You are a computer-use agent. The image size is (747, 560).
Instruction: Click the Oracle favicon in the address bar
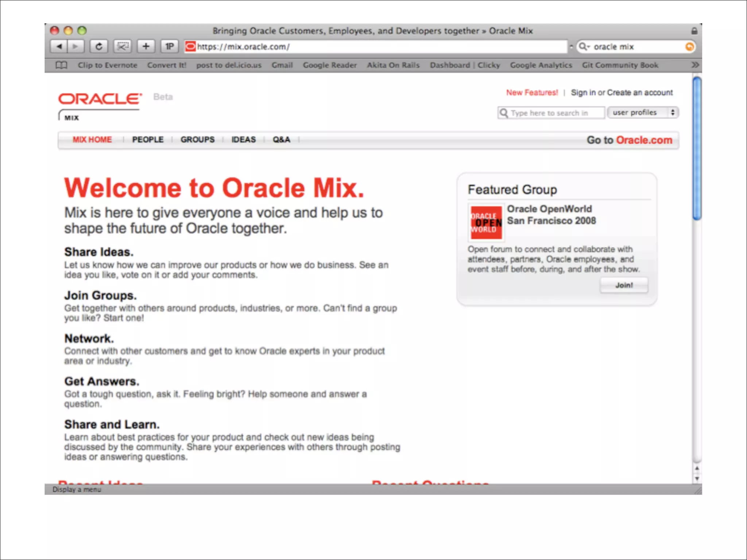point(190,47)
